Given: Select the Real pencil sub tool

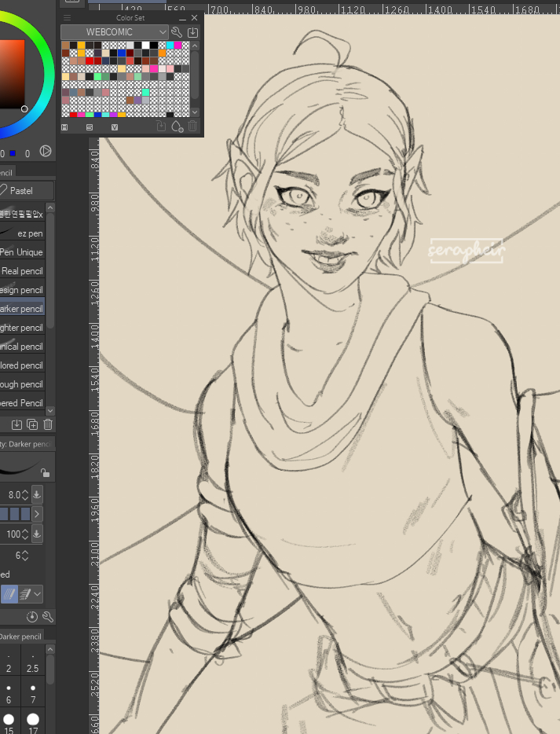Looking at the screenshot, I should (22, 271).
